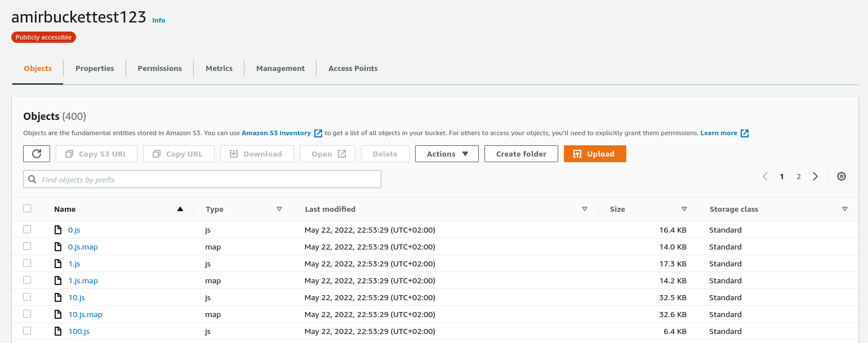Click external link icon after Learn more
The image size is (868, 343).
[x=745, y=133]
